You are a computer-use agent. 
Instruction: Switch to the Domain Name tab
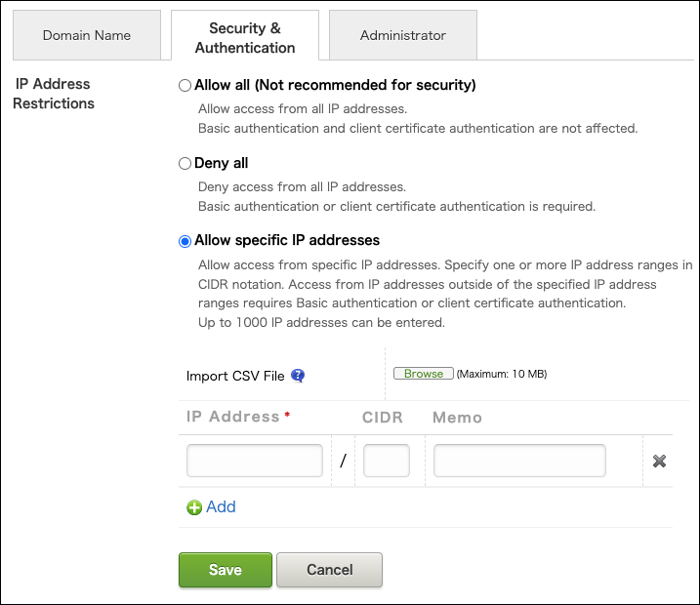pyautogui.click(x=87, y=35)
